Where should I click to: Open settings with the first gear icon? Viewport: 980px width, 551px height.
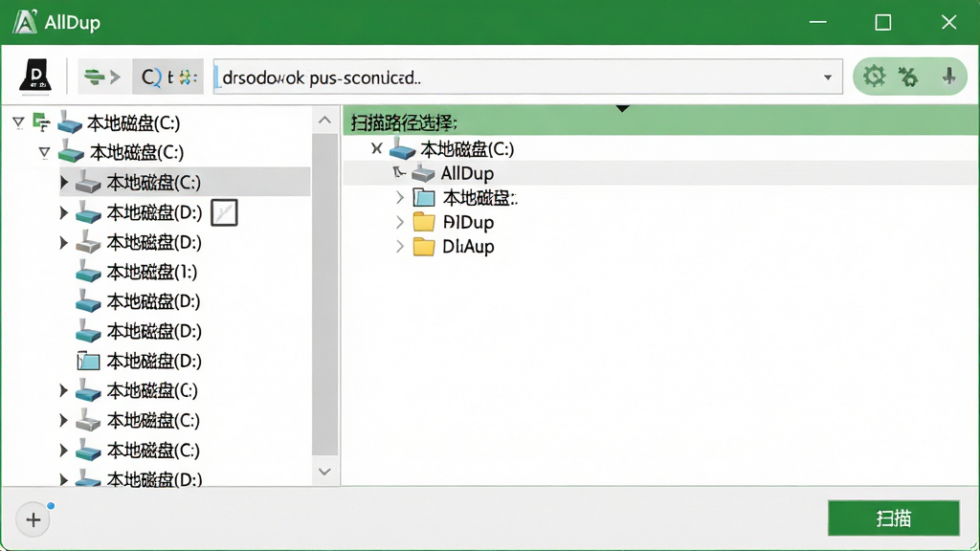click(874, 77)
